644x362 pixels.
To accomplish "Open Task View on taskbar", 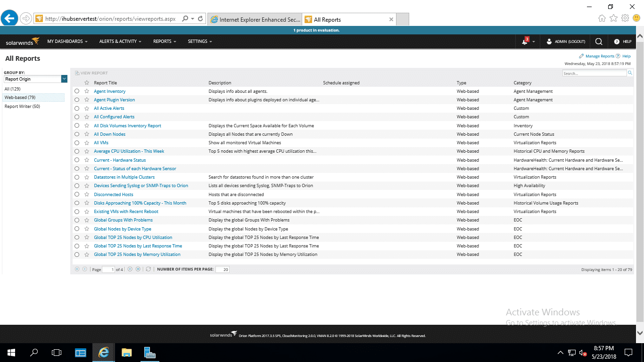I will coord(57,353).
